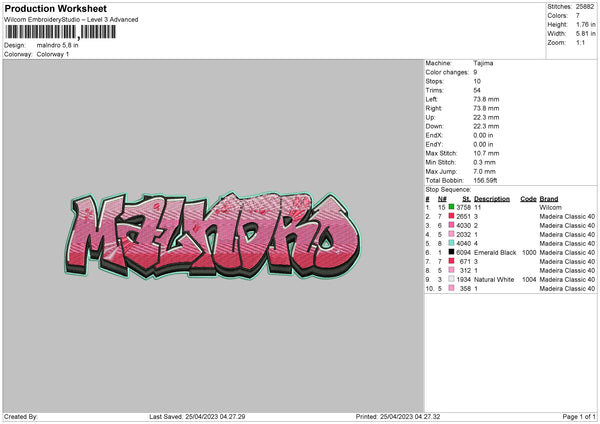Click the Up value '22.3 mm'

pyautogui.click(x=486, y=117)
